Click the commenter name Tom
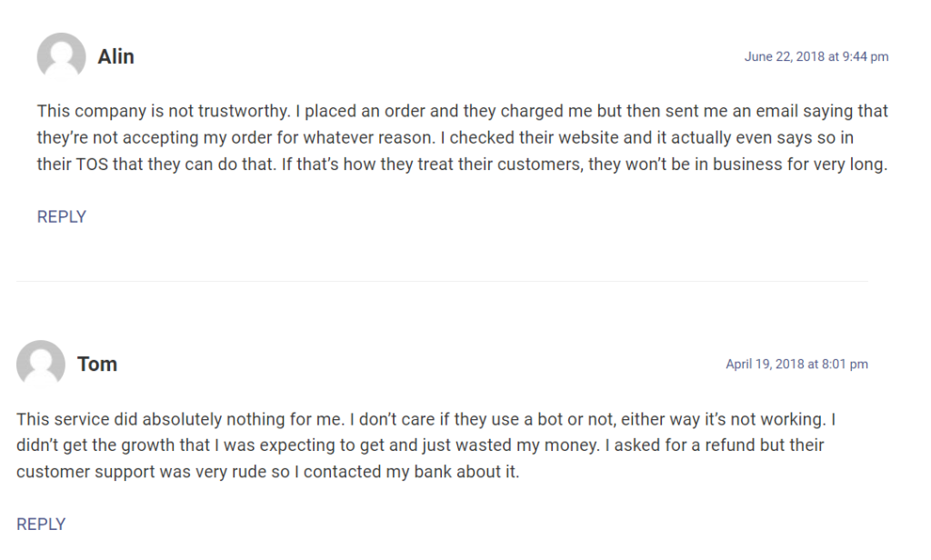This screenshot has width=931, height=560. [96, 364]
